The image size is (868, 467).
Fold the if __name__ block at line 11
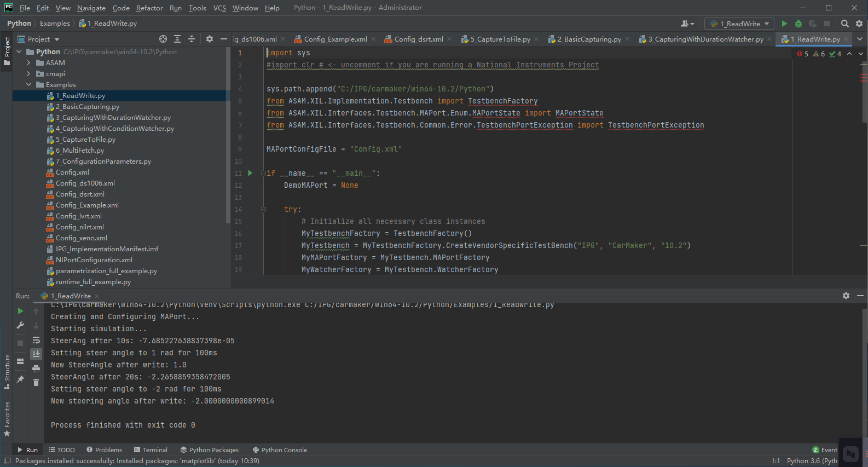263,173
